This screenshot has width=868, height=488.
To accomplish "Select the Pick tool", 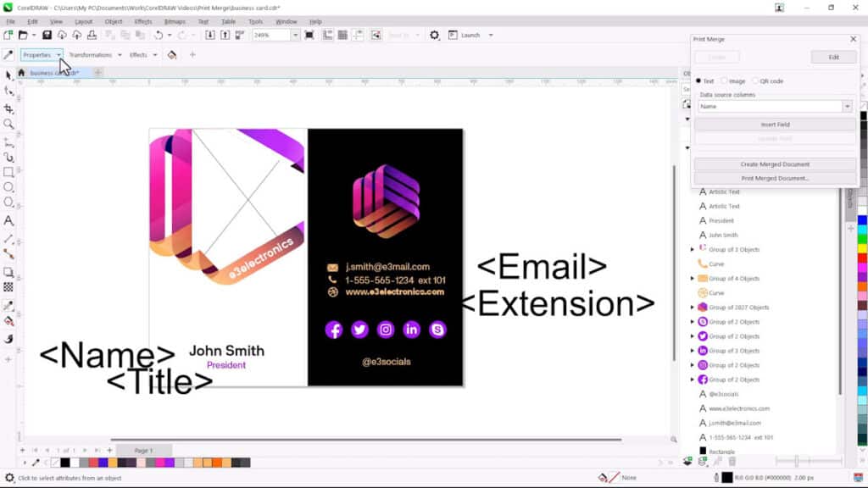I will (10, 75).
